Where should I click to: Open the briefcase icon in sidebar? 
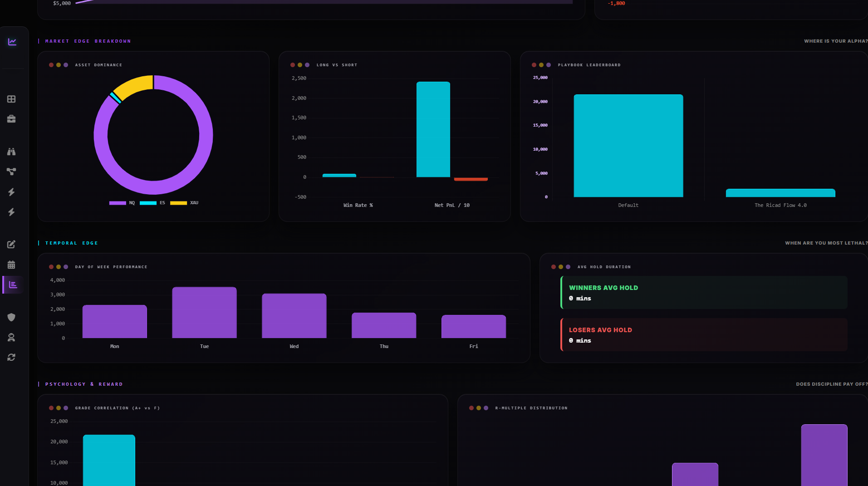11,119
